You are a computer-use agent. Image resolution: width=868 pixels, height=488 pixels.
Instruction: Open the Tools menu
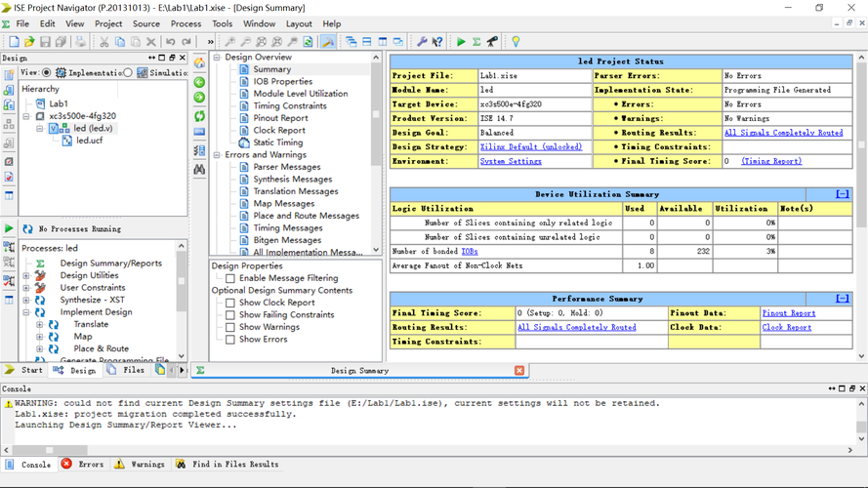point(222,23)
